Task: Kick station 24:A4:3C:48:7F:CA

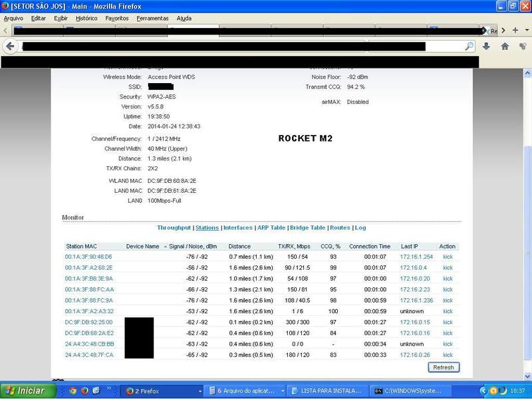Action: click(x=448, y=354)
